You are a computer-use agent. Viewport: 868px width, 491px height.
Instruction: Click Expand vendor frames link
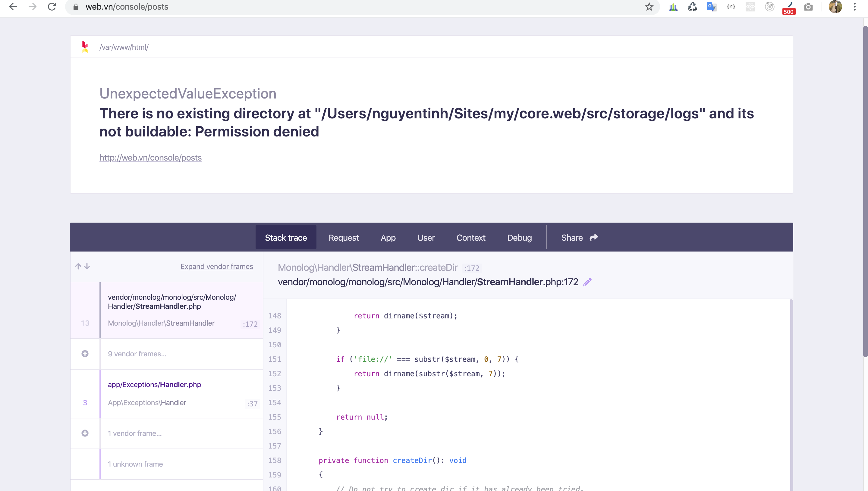[217, 266]
